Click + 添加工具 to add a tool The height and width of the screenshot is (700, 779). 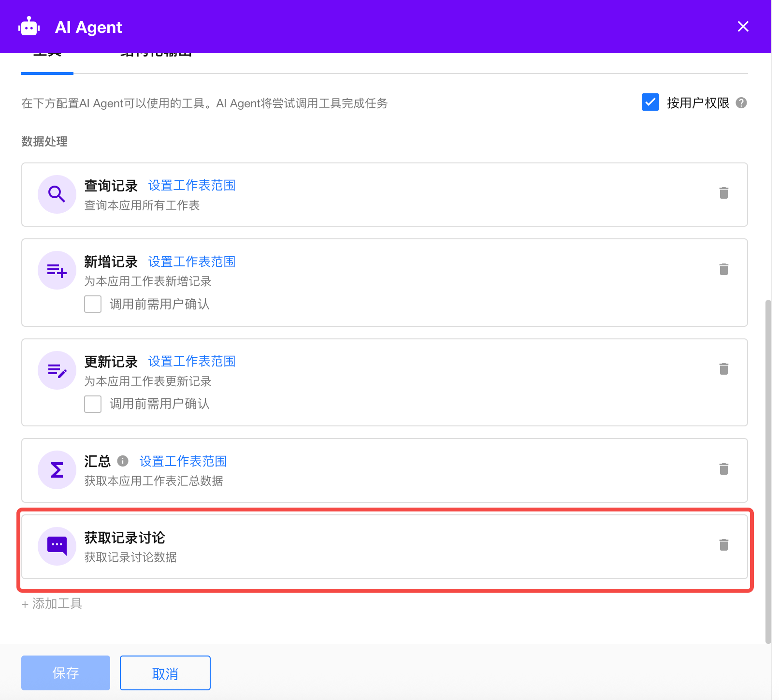tap(52, 604)
